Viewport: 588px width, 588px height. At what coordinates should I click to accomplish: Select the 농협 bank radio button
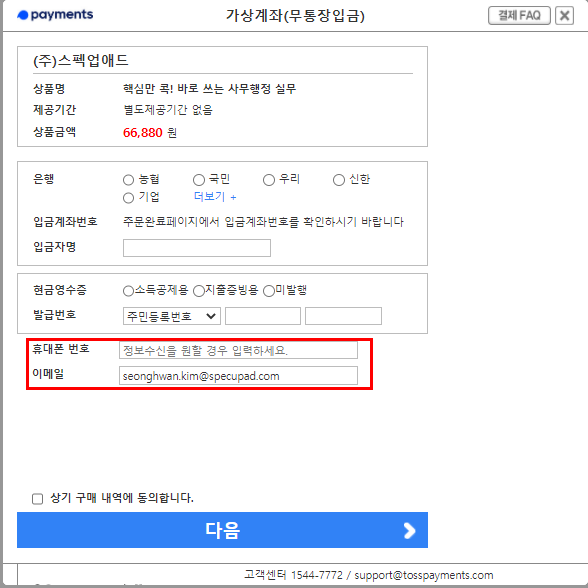(x=128, y=180)
